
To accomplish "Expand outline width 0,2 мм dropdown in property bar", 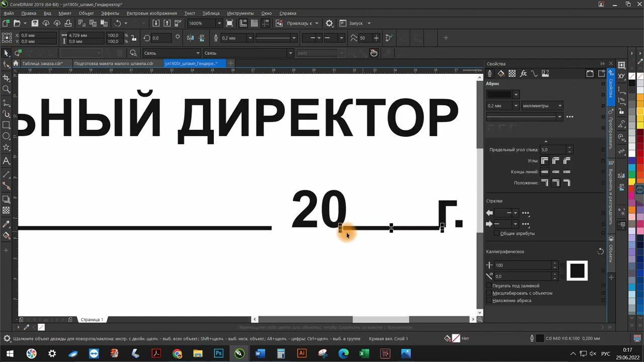I will 250,38.
